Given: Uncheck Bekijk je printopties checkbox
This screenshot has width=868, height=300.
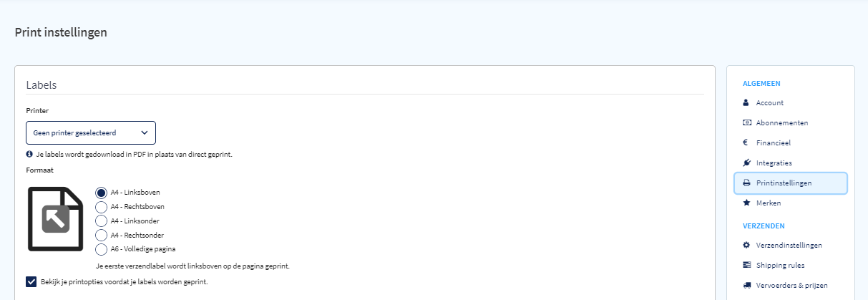Looking at the screenshot, I should pos(31,281).
